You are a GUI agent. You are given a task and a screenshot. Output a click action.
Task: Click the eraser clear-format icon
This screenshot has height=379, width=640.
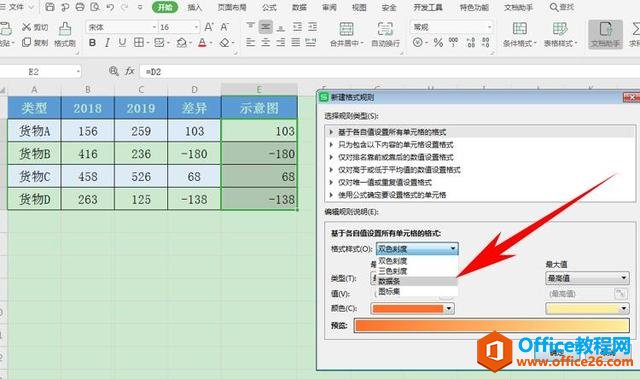tap(224, 42)
